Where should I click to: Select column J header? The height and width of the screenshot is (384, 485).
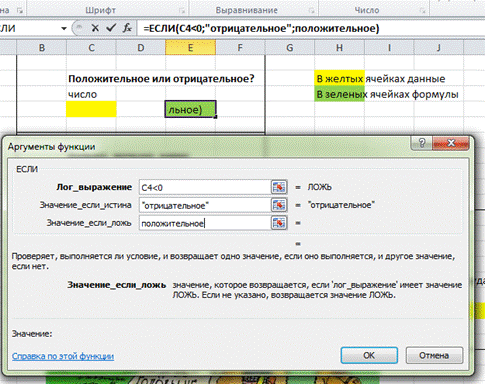pyautogui.click(x=439, y=48)
